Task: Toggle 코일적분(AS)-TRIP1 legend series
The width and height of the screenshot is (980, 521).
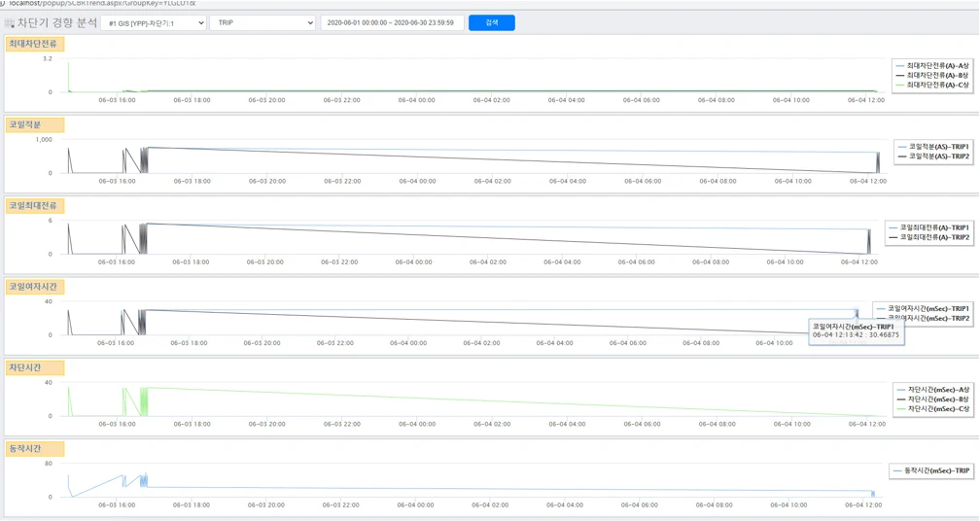Action: 933,147
